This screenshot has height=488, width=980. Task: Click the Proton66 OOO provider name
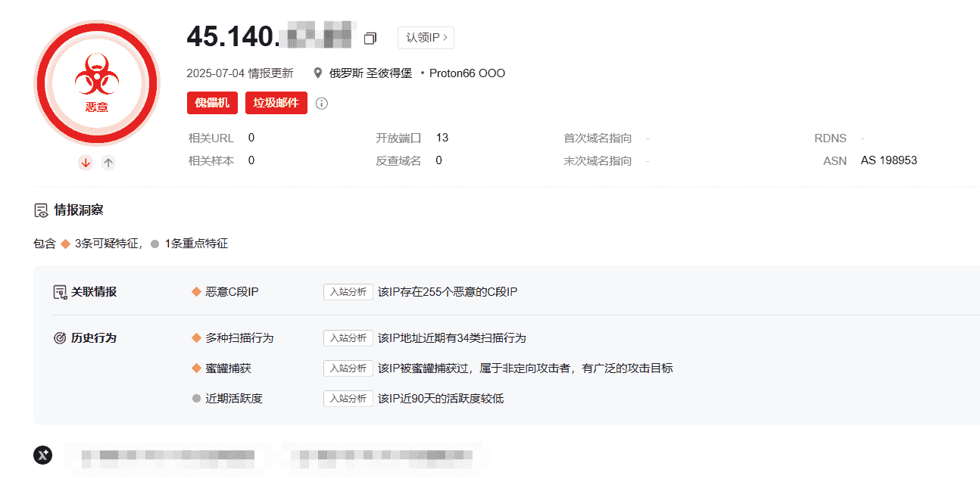[467, 73]
